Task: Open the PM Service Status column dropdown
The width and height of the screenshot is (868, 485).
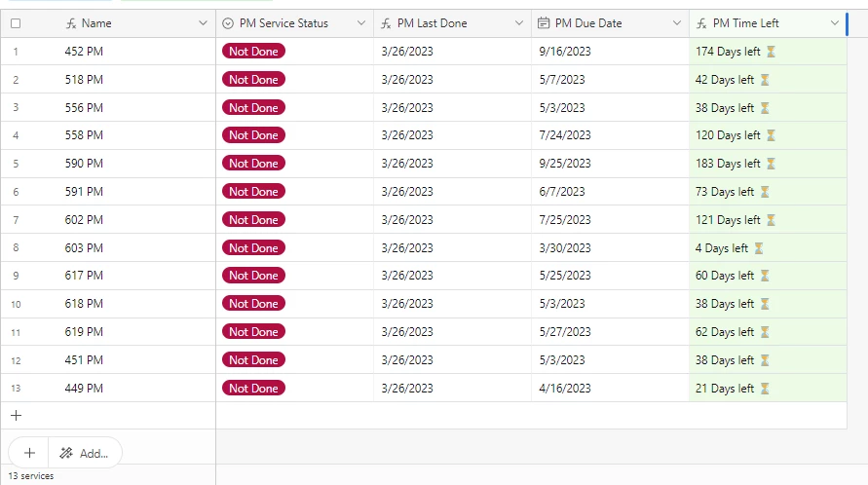Action: click(x=360, y=23)
